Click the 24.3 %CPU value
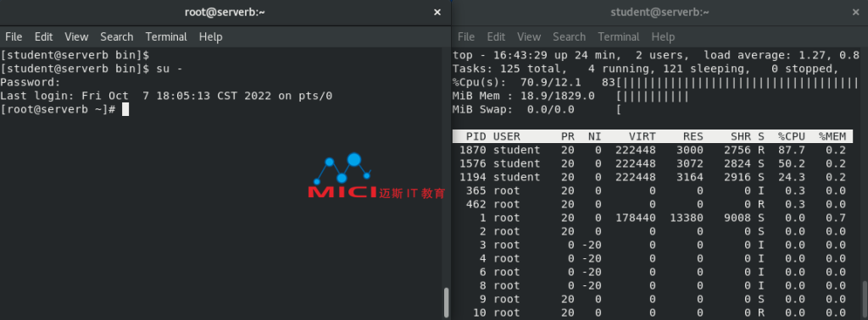The image size is (868, 320). pos(792,177)
